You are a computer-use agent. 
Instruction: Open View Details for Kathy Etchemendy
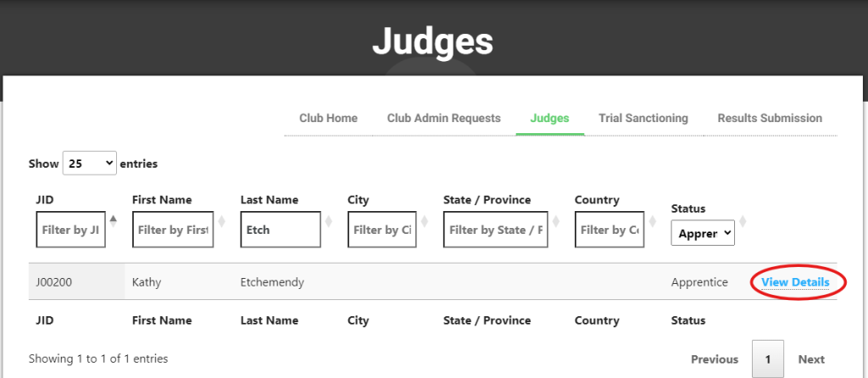795,282
